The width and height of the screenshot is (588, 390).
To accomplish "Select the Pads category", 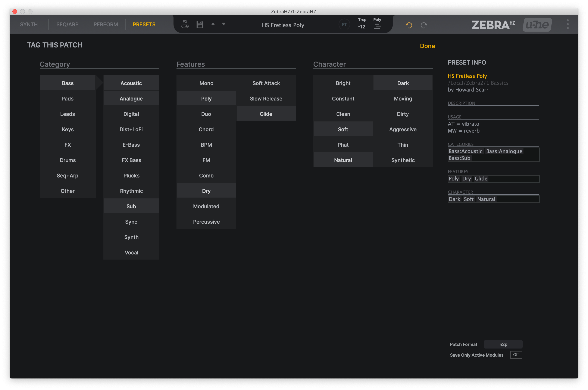I will coord(68,99).
